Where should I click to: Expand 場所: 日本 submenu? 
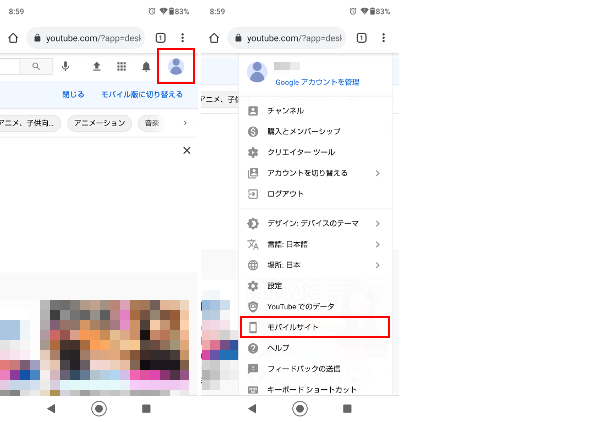pyautogui.click(x=315, y=265)
